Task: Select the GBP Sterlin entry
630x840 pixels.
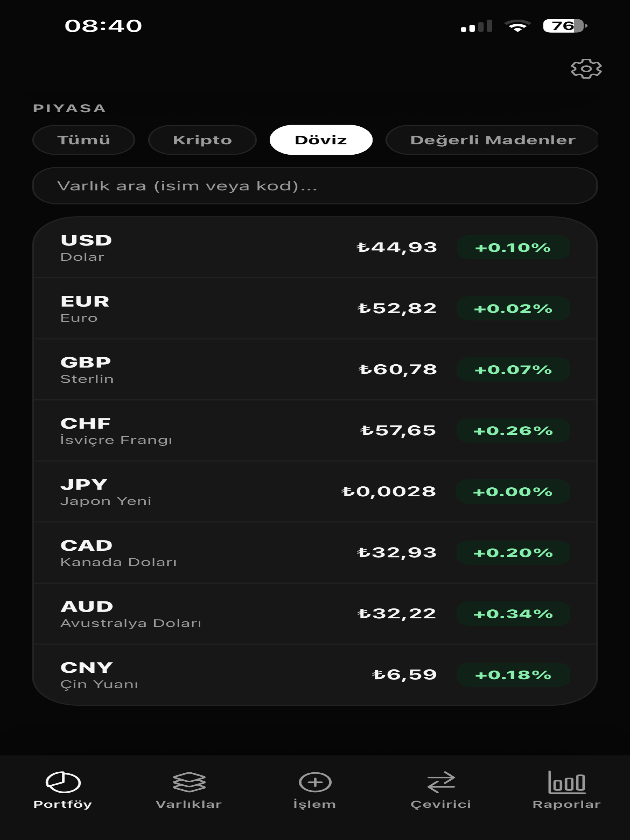Action: coord(315,370)
